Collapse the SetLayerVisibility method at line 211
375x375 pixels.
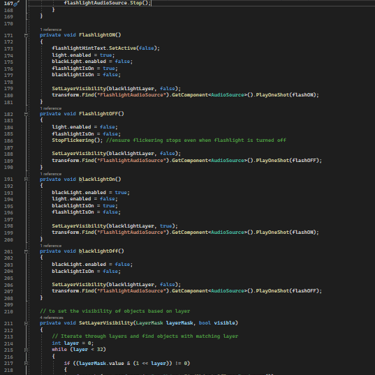coord(26,323)
